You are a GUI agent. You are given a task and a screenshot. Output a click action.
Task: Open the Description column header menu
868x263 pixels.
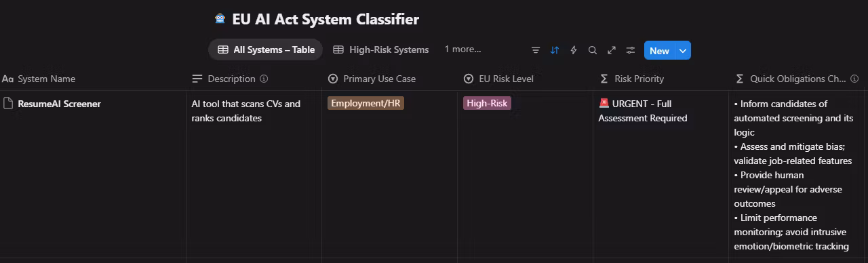pos(254,79)
